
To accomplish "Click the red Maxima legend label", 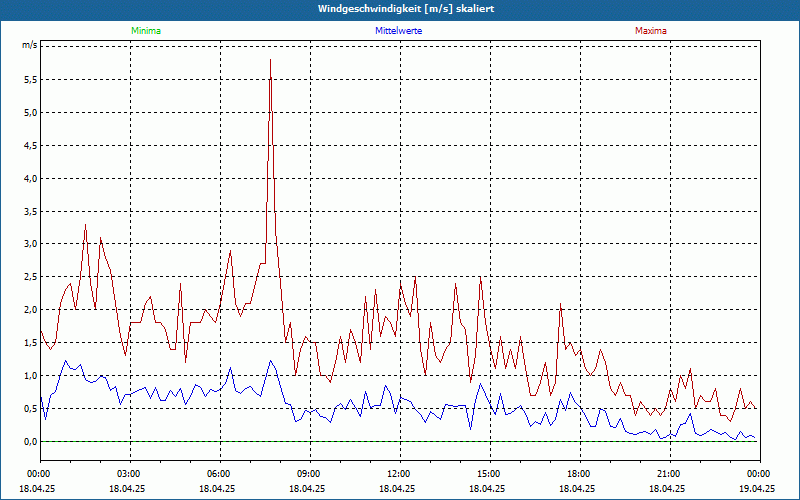I will point(651,31).
